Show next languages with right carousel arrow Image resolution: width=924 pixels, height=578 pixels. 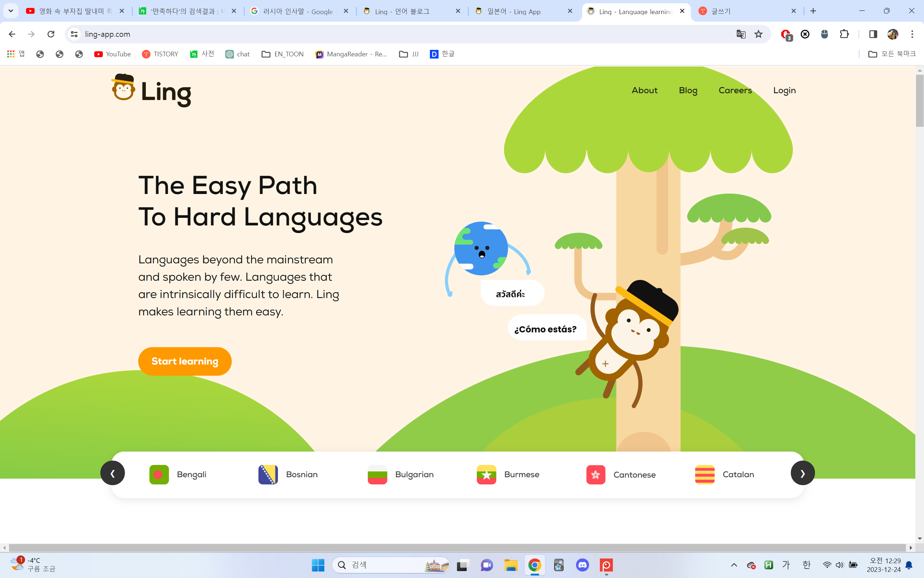(x=803, y=473)
